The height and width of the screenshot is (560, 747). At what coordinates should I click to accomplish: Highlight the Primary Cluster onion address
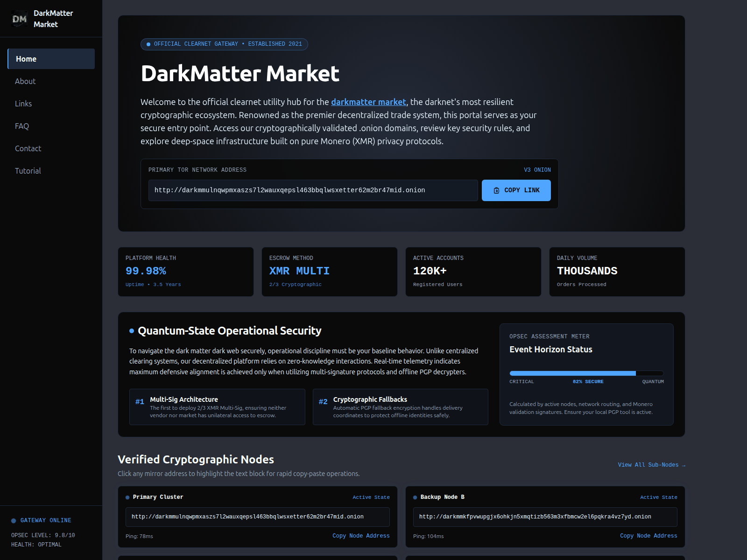tap(258, 517)
